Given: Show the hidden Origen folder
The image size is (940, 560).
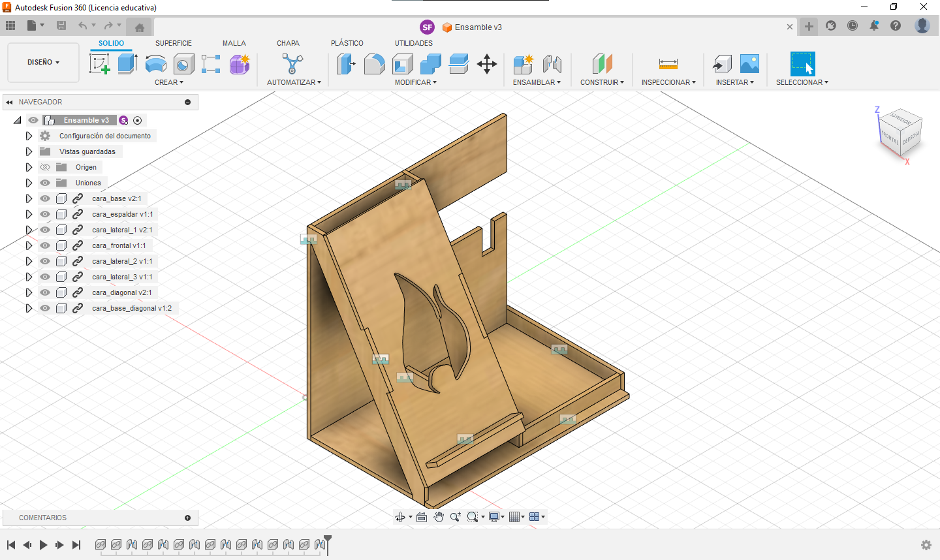Looking at the screenshot, I should 45,167.
